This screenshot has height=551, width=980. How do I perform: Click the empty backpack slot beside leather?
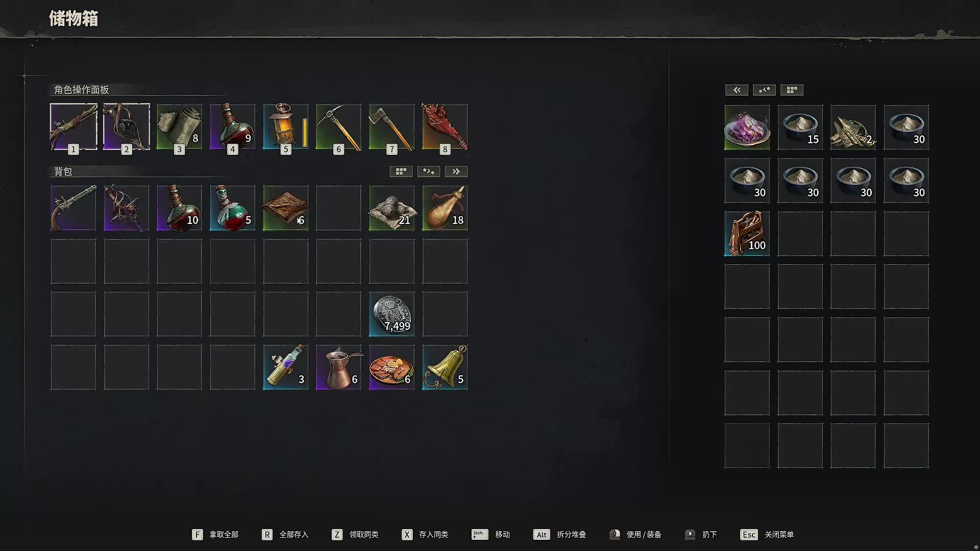coord(338,208)
